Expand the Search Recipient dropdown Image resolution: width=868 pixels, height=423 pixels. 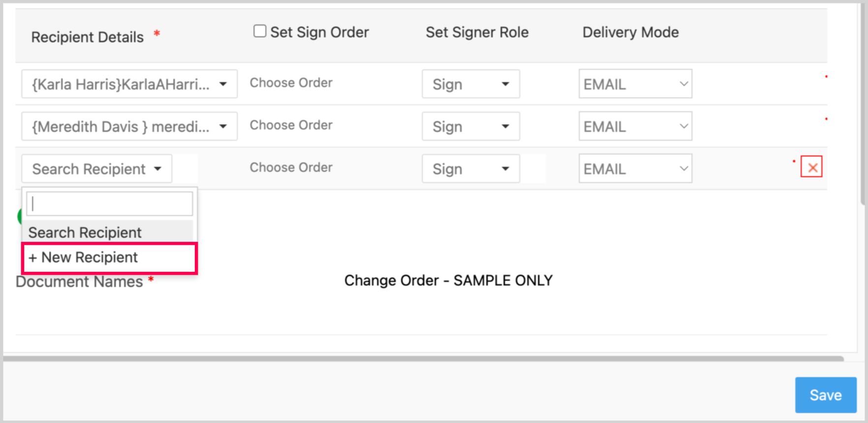[x=96, y=169]
